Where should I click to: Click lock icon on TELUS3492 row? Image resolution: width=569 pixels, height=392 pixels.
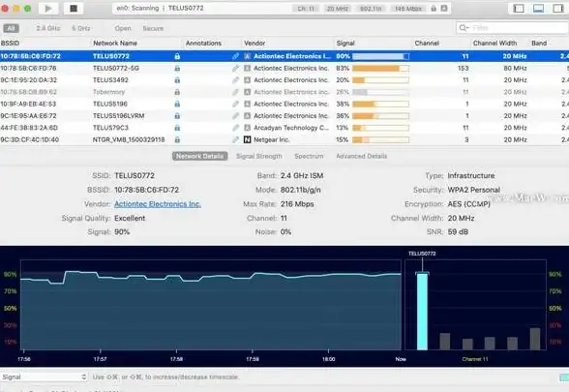point(177,80)
